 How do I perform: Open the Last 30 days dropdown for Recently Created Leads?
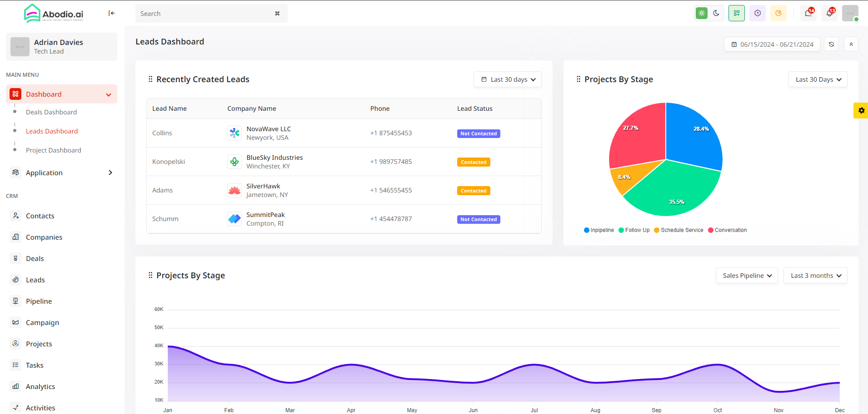(507, 79)
